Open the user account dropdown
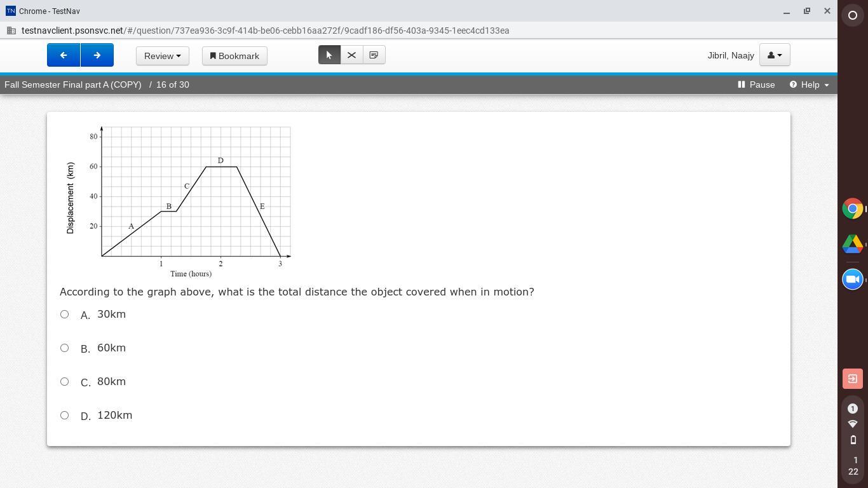868x488 pixels. (x=775, y=55)
